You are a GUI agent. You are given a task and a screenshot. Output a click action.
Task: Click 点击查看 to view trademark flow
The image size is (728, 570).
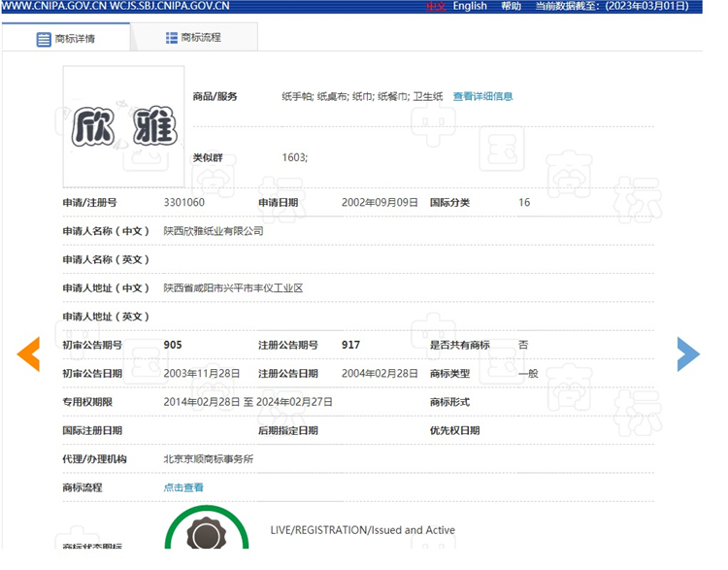tap(183, 487)
